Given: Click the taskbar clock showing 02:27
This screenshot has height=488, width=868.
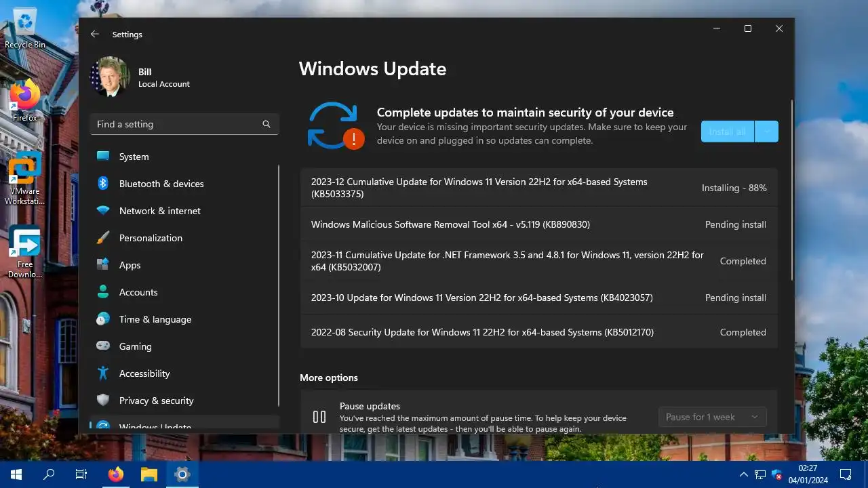Looking at the screenshot, I should point(808,474).
